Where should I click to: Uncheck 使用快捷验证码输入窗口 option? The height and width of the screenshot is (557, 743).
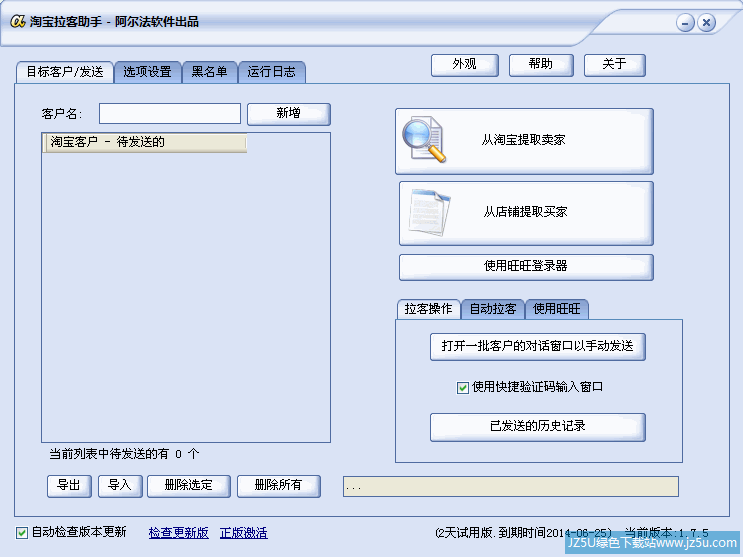463,388
